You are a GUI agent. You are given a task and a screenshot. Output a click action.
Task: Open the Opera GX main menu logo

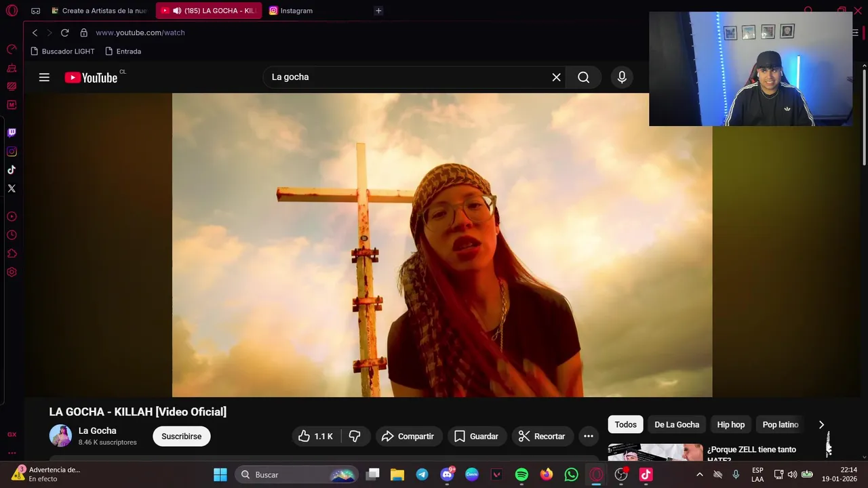tap(12, 11)
